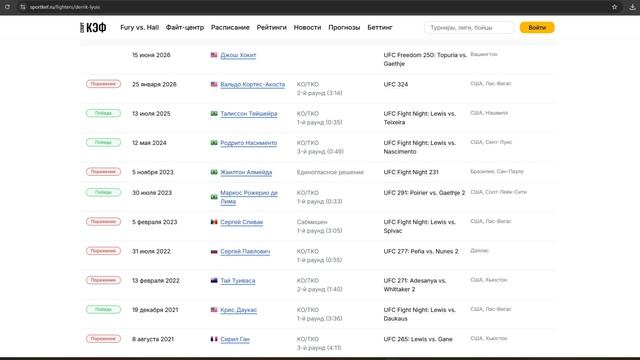
Task: Open Рейтинги menu item
Action: [x=271, y=27]
